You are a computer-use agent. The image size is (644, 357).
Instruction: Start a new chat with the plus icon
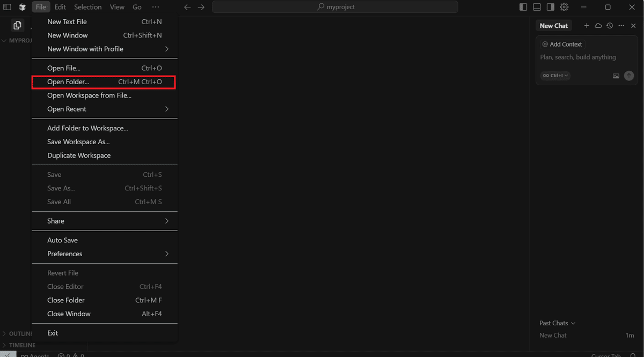click(586, 25)
